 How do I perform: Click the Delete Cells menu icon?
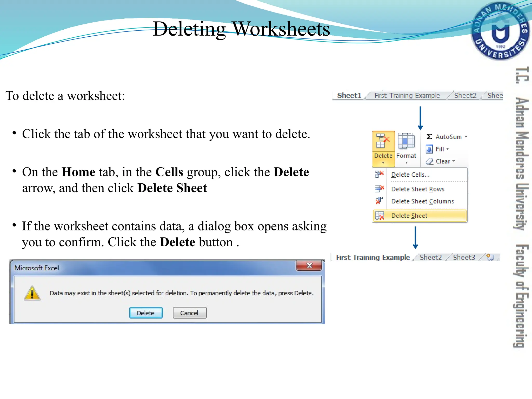(379, 174)
